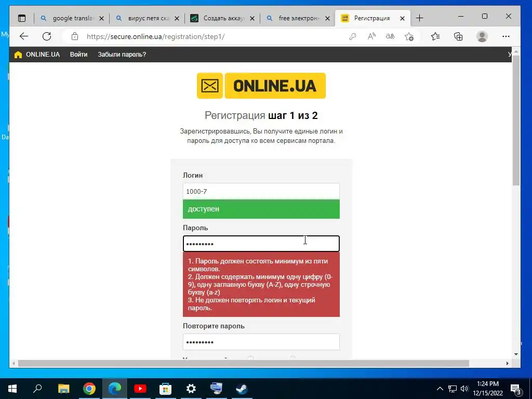Viewport: 532px width, 399px height.
Task: Close the Создать аккаунт tab
Action: [x=252, y=19]
